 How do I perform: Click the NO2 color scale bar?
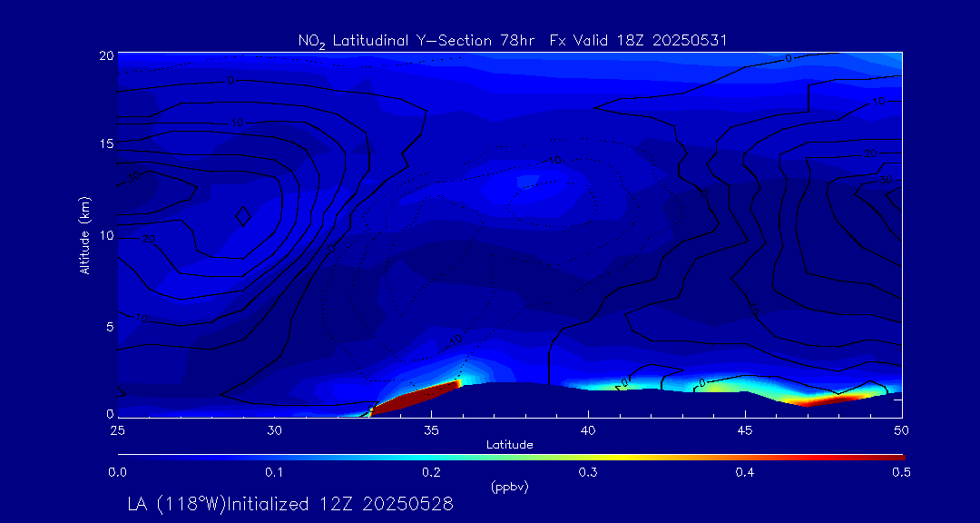pos(511,458)
